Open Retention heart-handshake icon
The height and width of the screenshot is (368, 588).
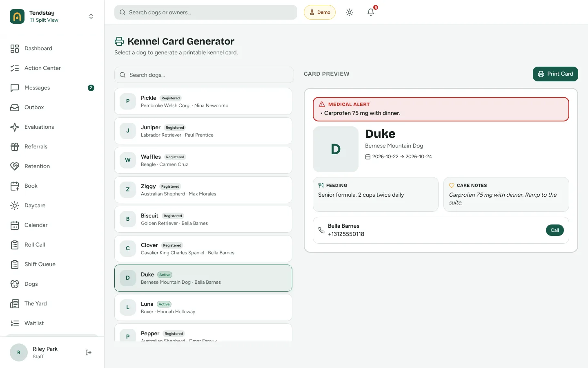click(15, 166)
